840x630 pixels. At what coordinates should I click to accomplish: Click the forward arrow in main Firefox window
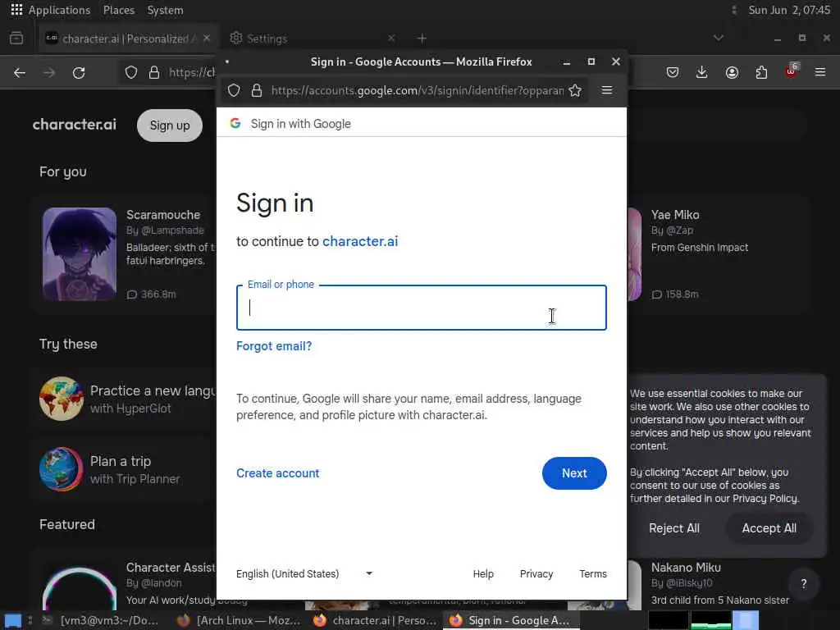(x=49, y=72)
